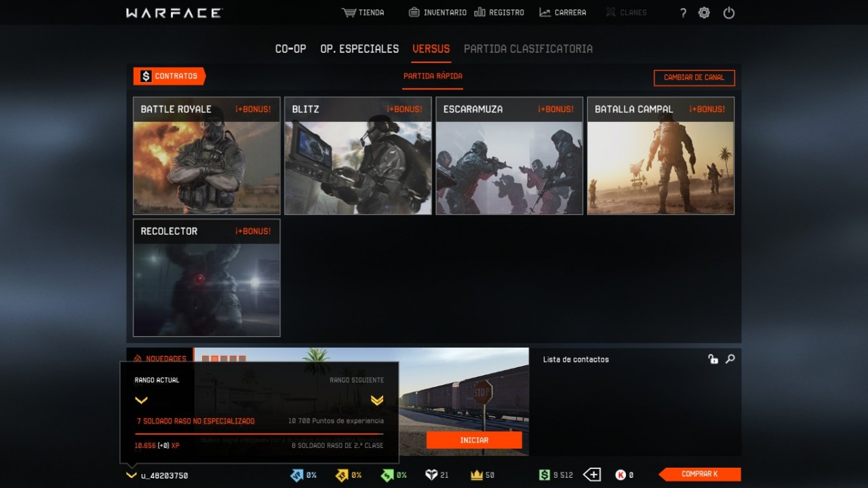
Task: Click the ¡+BONUS! label on Escaramuza
Action: tap(555, 109)
